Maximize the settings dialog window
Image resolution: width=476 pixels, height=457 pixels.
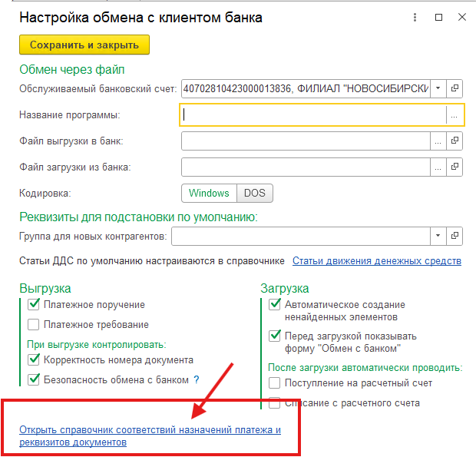click(438, 18)
